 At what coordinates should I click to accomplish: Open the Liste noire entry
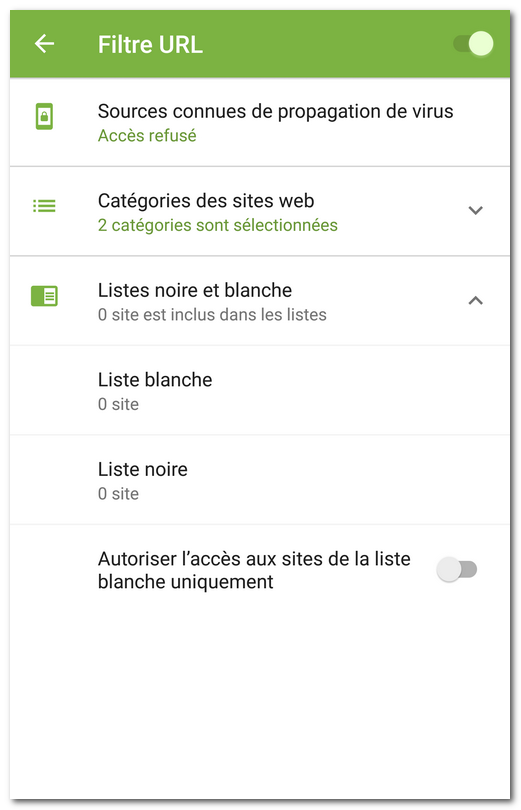click(260, 480)
